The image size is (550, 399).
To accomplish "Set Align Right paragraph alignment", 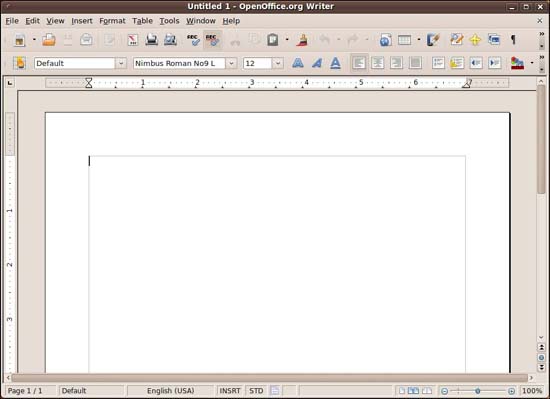I will 397,63.
